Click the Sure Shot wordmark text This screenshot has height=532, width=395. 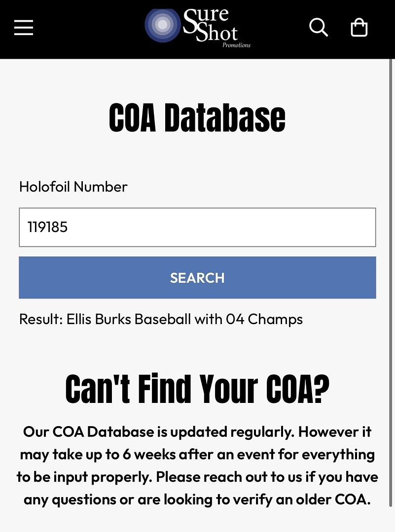pyautogui.click(x=211, y=25)
